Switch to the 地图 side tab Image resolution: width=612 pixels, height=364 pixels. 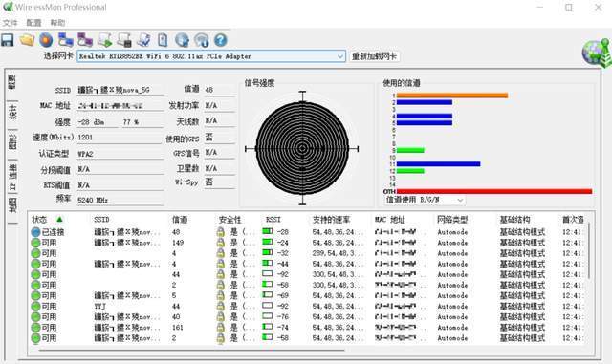coord(12,205)
